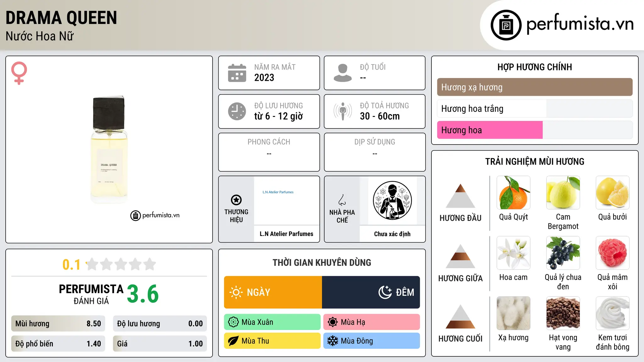Click the orange user rating 0.1

point(71,265)
